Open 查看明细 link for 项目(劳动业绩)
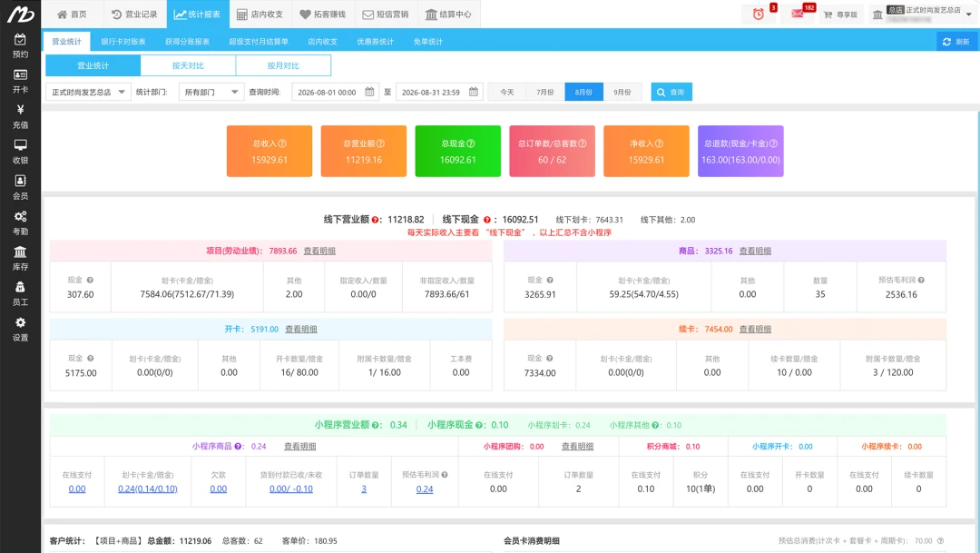The image size is (980, 553). [319, 251]
